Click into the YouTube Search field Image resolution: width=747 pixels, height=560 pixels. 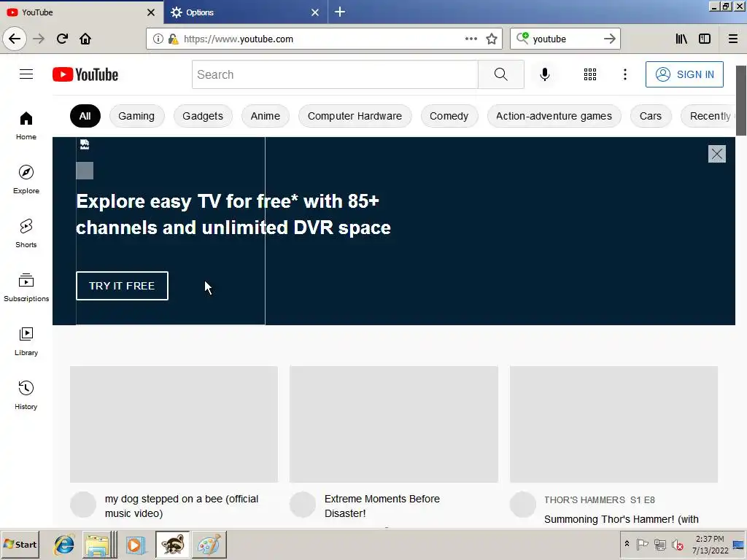(x=335, y=74)
